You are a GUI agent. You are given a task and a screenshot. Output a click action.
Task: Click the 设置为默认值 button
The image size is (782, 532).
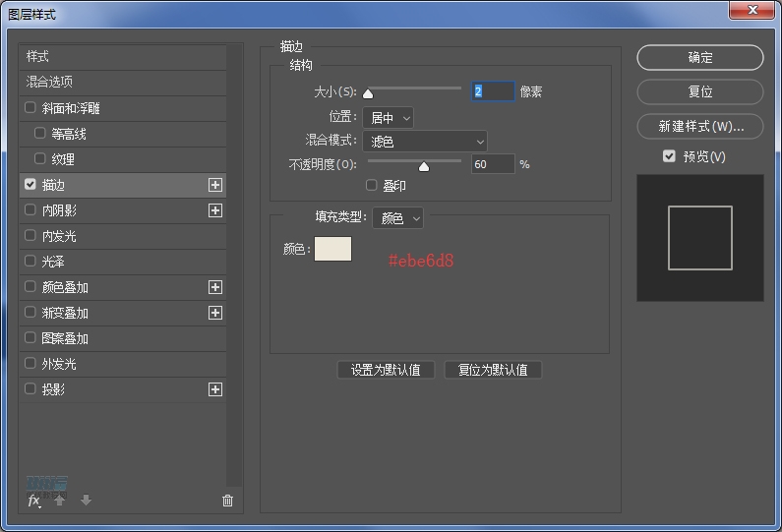coord(386,370)
